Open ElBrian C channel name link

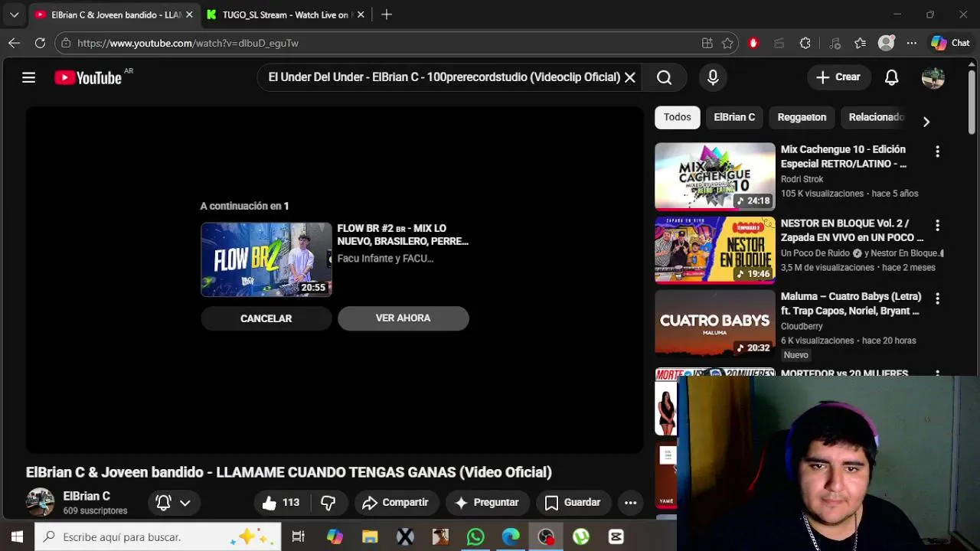pos(87,496)
